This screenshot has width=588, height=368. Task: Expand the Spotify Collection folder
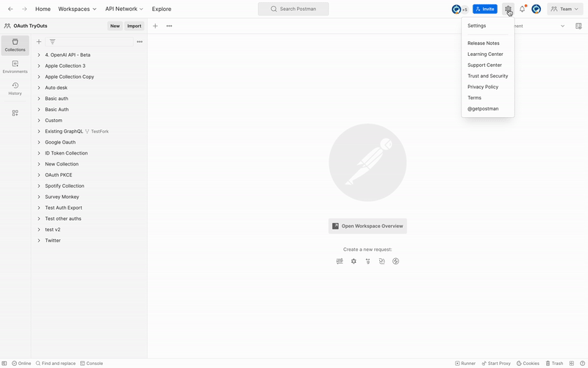point(39,186)
